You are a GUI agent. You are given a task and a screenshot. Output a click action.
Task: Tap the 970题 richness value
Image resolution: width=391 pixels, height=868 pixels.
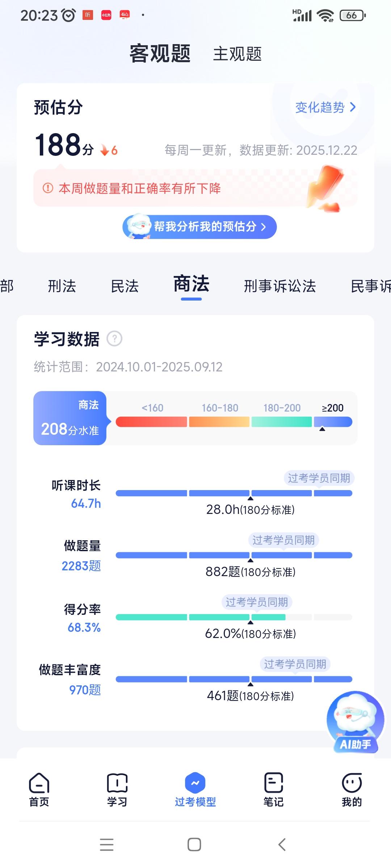[x=85, y=690]
